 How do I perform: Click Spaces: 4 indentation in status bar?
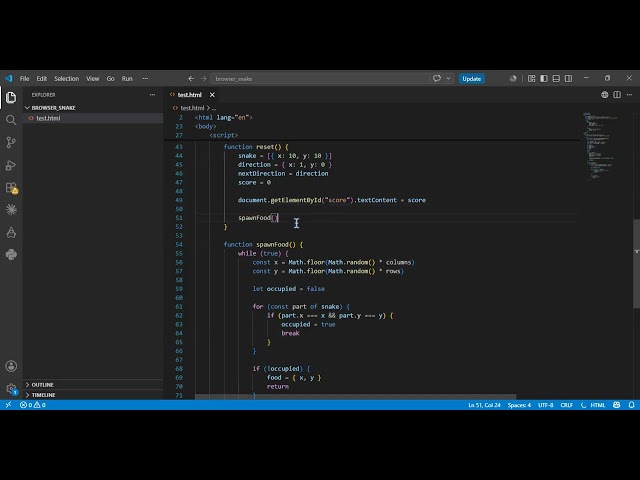(519, 405)
